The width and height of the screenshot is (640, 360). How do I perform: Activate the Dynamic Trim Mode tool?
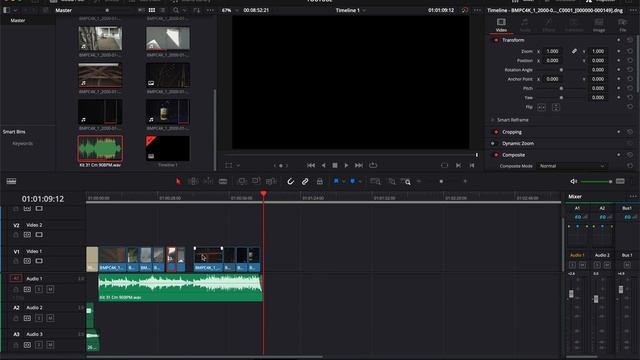[208, 181]
